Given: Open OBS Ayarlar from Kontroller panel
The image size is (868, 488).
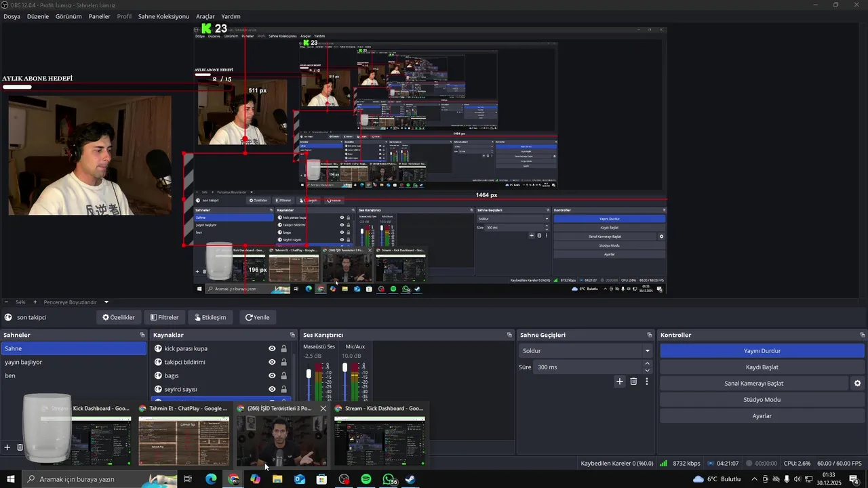Looking at the screenshot, I should 762,416.
